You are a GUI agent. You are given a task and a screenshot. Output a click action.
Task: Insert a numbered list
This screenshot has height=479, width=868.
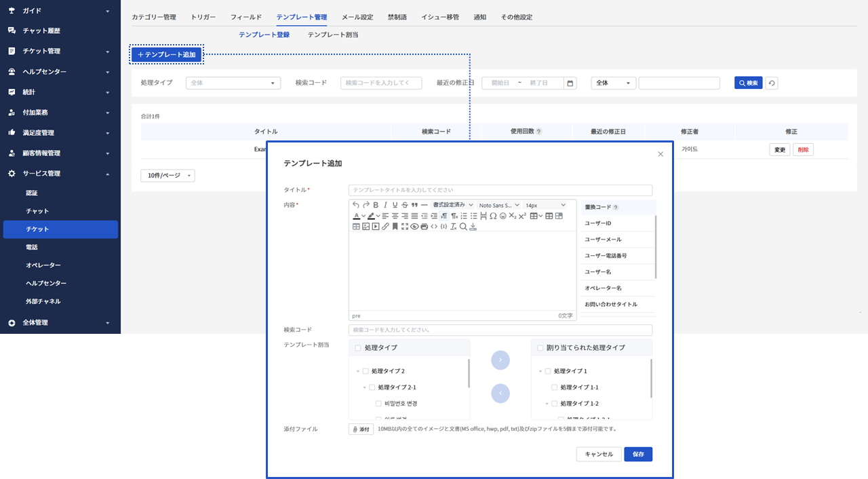[464, 216]
